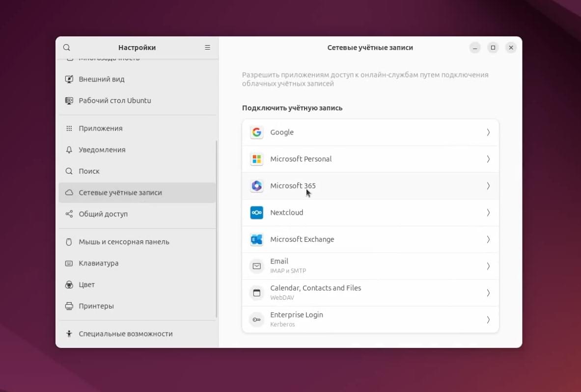Set up Enterprise Login account
Image resolution: width=581 pixels, height=392 pixels.
[x=370, y=320]
